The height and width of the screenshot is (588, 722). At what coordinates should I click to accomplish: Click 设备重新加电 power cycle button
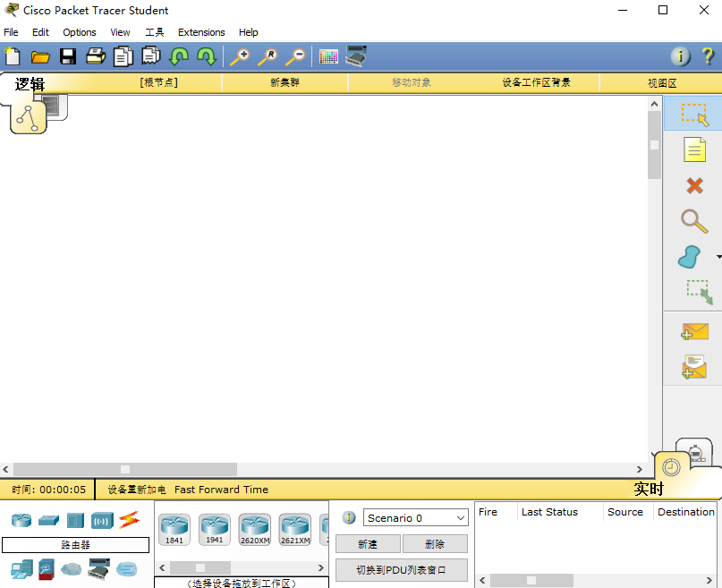[137, 490]
